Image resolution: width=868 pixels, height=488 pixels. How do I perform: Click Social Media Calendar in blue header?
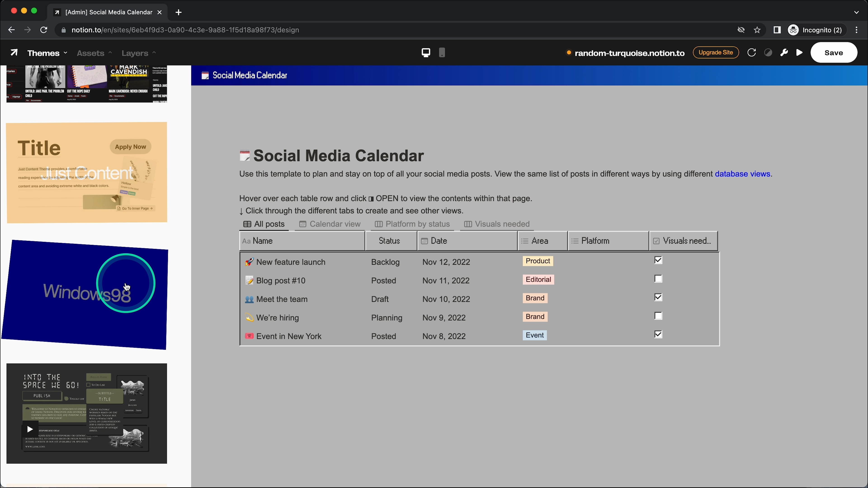(250, 75)
